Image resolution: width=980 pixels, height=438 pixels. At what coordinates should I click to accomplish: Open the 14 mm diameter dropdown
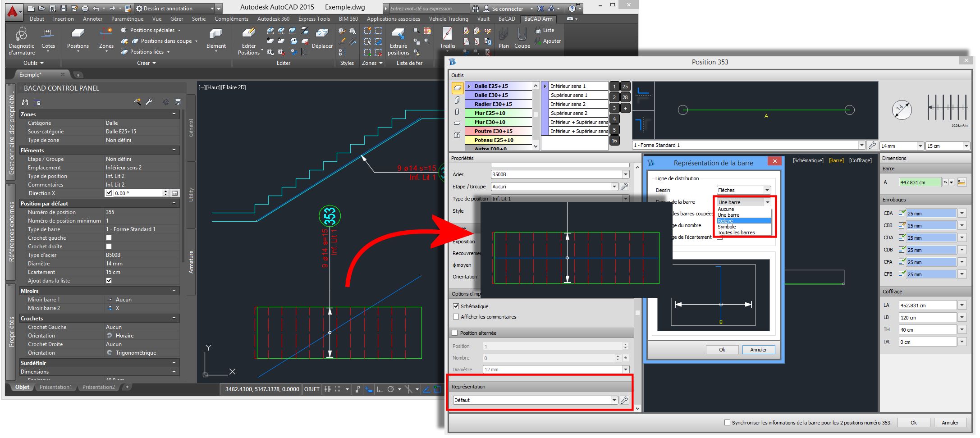[920, 146]
